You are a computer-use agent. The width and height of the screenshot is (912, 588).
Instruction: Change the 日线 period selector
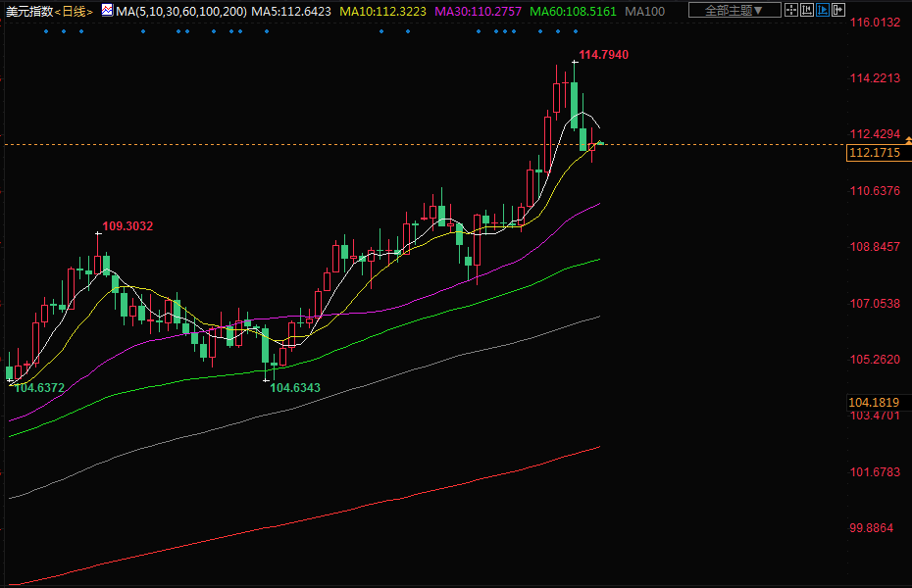(x=75, y=12)
